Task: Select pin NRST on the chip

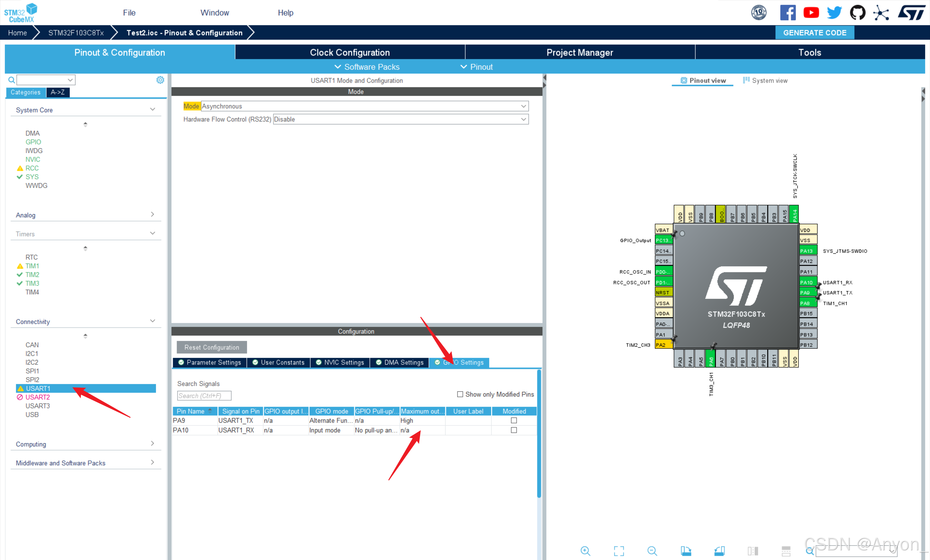Action: click(x=664, y=292)
